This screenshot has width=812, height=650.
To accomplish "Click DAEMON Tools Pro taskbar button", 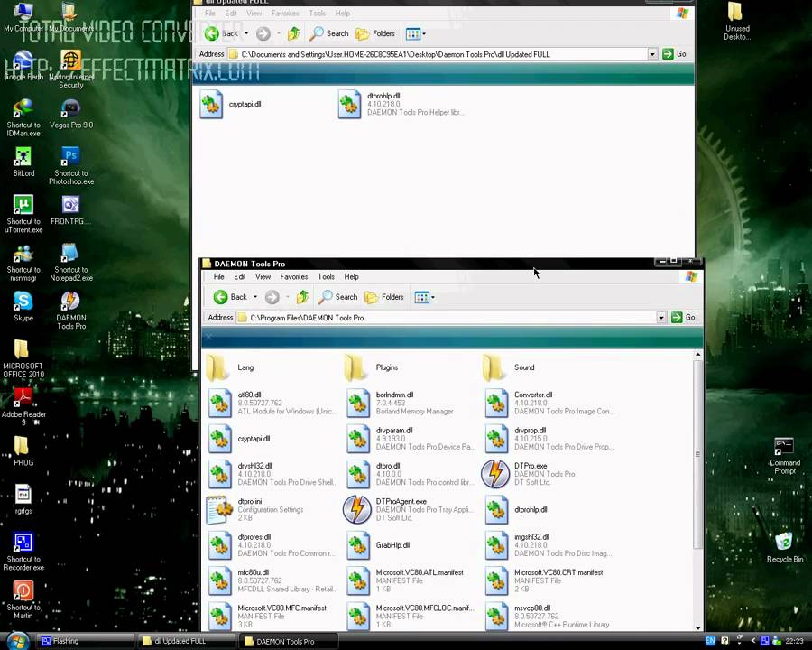I will click(289, 641).
